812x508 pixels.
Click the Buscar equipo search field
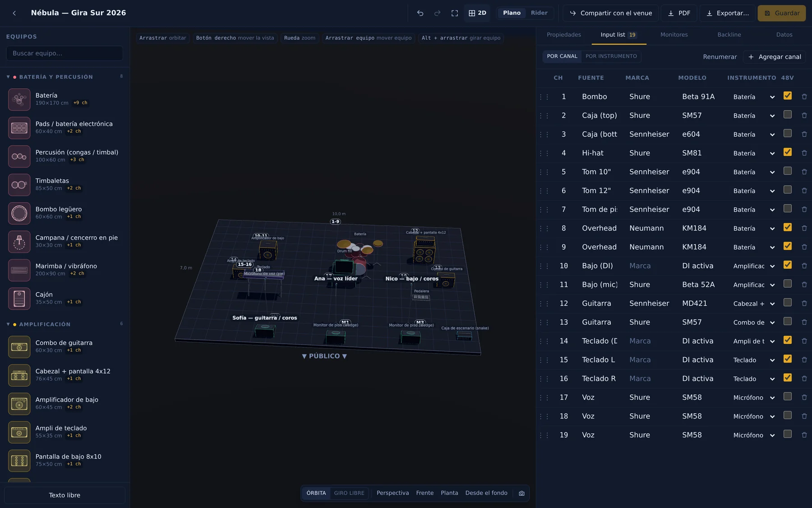[65, 53]
